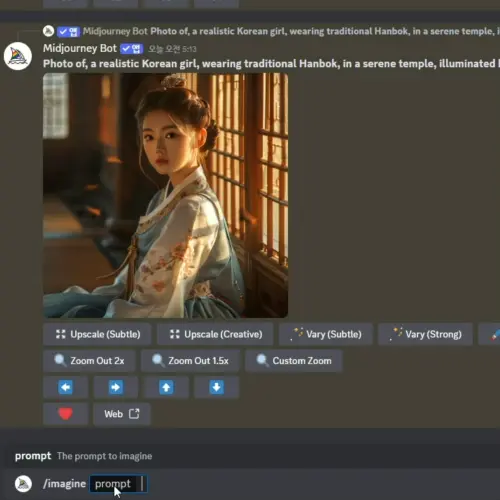This screenshot has width=500, height=500.
Task: Focus the /imagine prompt input field
Action: point(118,484)
